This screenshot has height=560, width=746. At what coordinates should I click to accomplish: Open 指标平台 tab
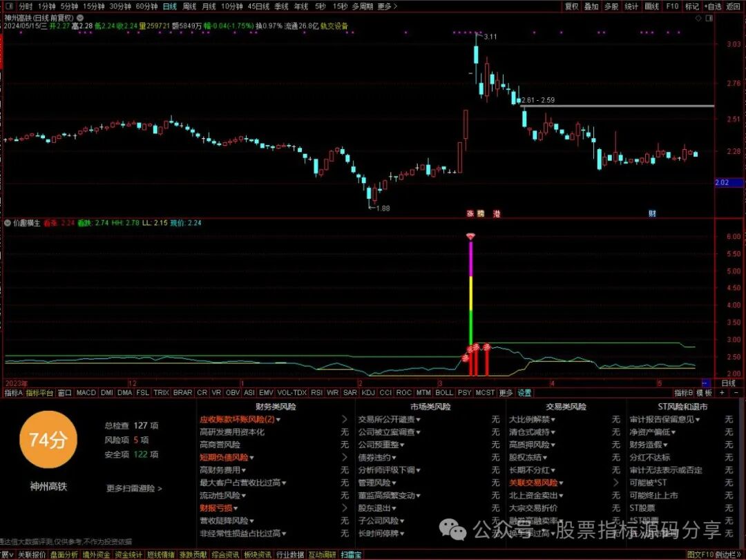click(39, 392)
